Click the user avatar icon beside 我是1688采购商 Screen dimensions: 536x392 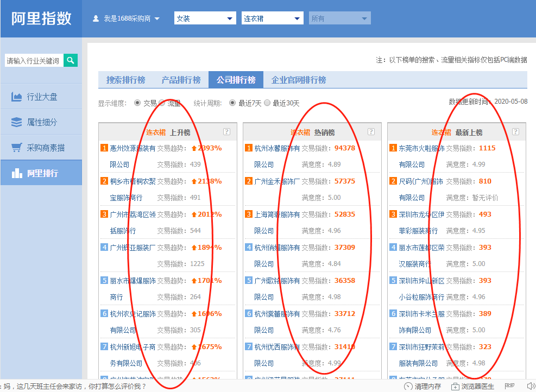click(x=96, y=18)
